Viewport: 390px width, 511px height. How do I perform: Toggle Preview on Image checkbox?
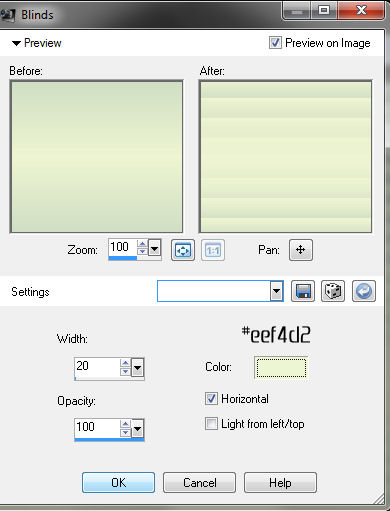pos(275,43)
